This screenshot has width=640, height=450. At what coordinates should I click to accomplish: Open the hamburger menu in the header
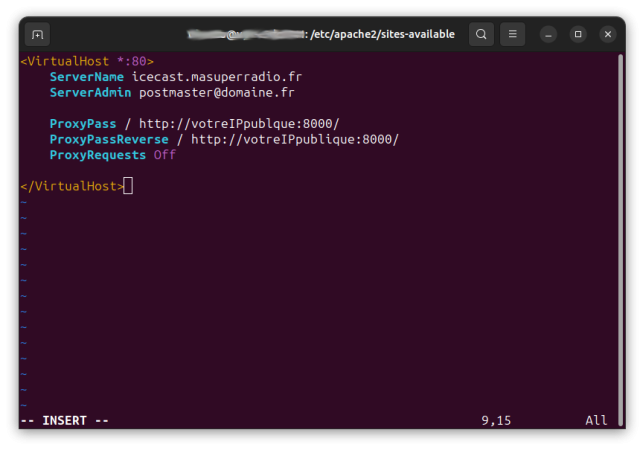coord(512,34)
